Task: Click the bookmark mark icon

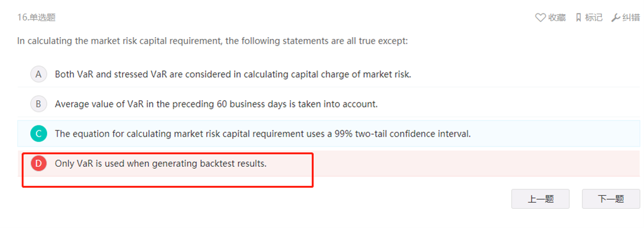Action: pyautogui.click(x=578, y=18)
